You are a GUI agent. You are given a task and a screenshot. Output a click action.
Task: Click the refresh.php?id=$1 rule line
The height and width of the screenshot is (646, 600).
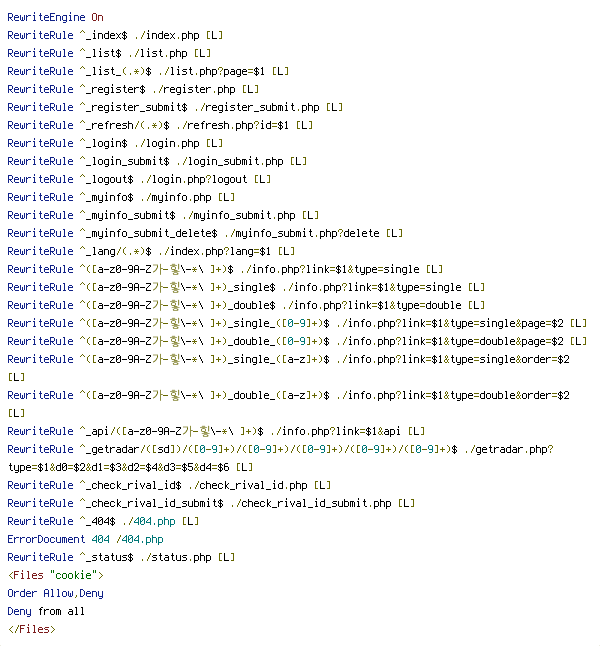160,126
